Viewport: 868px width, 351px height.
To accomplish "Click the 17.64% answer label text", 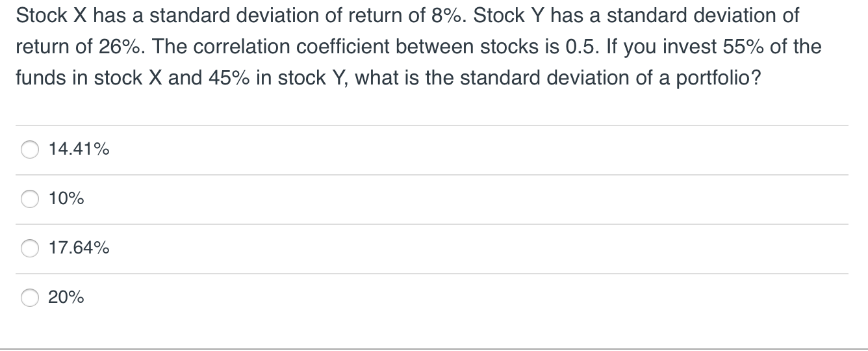I will (79, 248).
